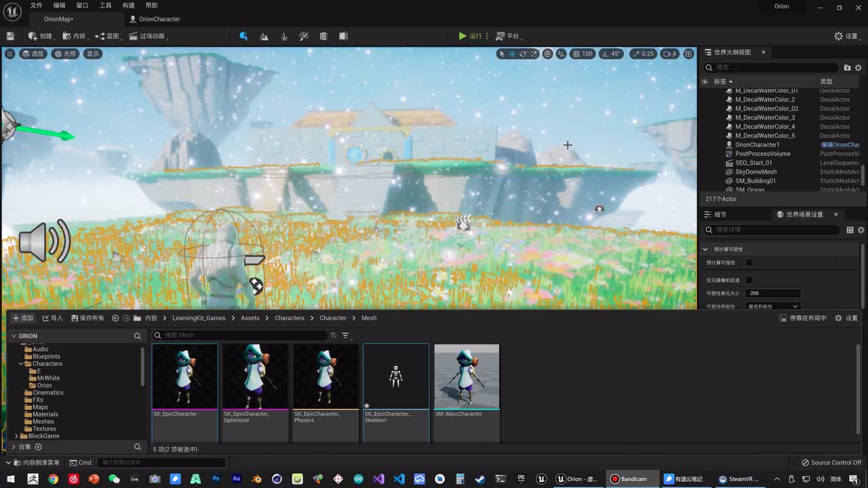Enable the 仅沿摄像机轨道 checkbox

point(749,280)
